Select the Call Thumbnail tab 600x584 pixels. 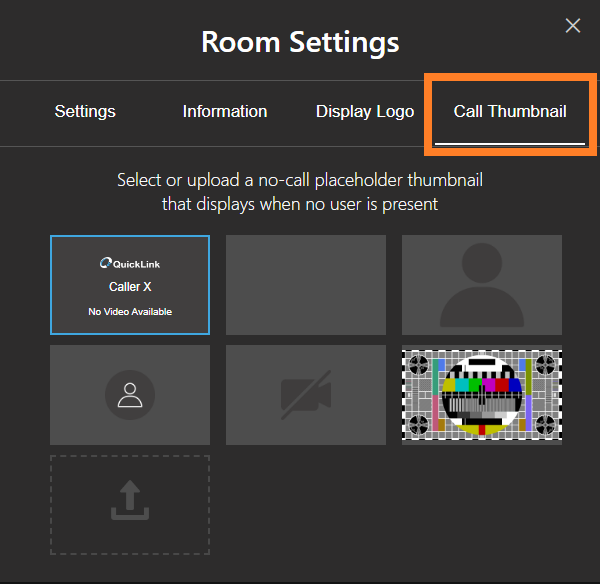pos(510,111)
